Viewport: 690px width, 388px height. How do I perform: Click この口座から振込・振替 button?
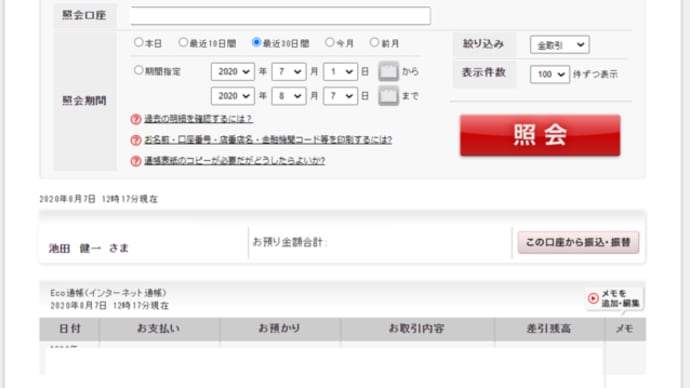pos(578,242)
